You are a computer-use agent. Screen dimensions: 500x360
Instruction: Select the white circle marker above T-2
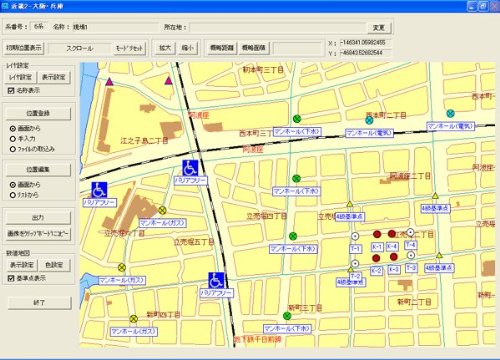[x=355, y=263]
